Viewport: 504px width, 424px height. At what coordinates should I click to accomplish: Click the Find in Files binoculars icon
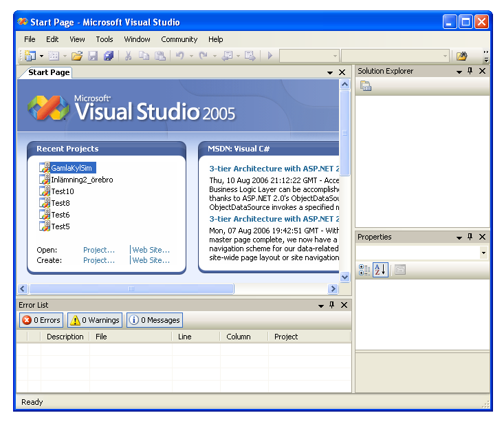(461, 56)
